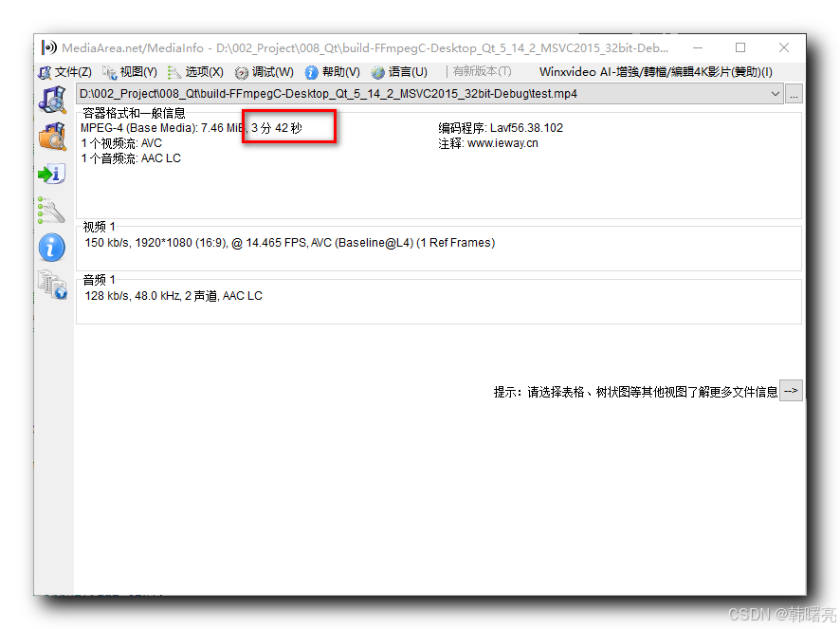Click the export info green arrow icon
This screenshot has width=840, height=629.
(52, 174)
